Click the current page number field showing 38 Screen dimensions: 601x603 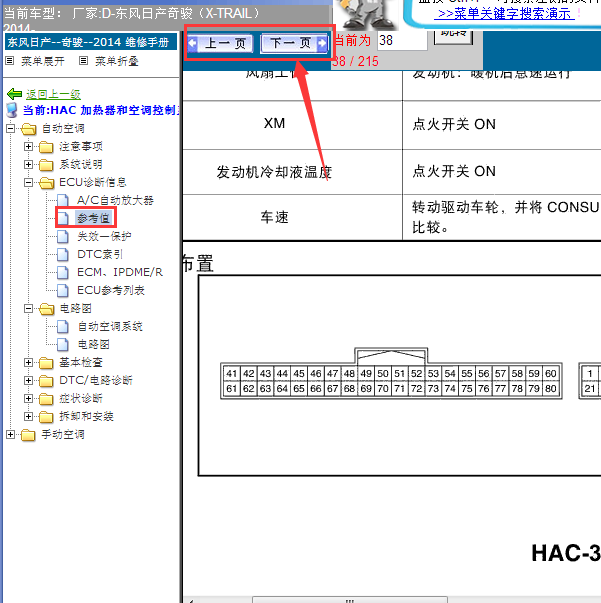tap(402, 40)
